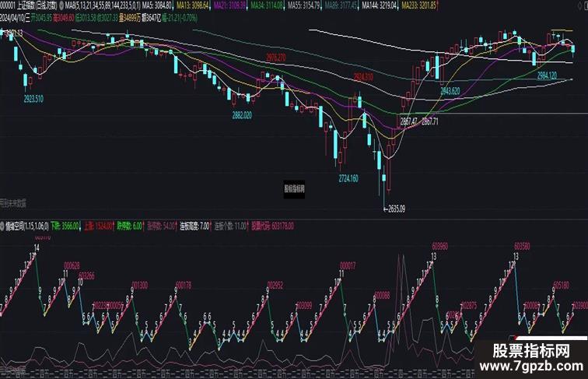Click the 情绪空间(1.15,1.06,0) indicator name

coord(27,226)
